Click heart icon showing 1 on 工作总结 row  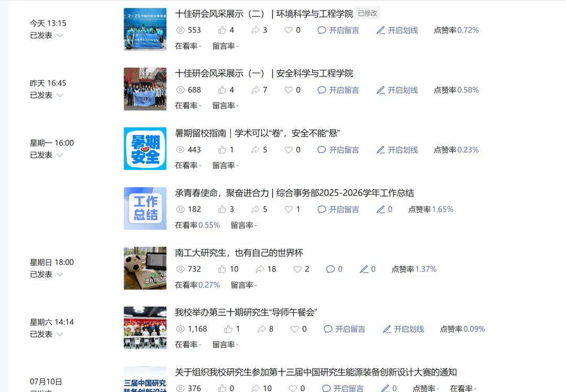point(288,209)
